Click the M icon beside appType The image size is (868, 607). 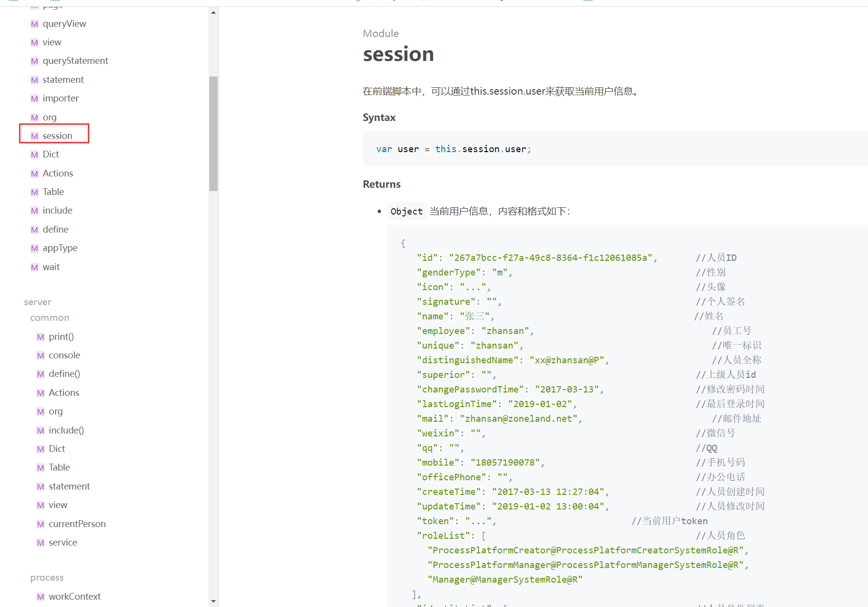click(x=34, y=248)
